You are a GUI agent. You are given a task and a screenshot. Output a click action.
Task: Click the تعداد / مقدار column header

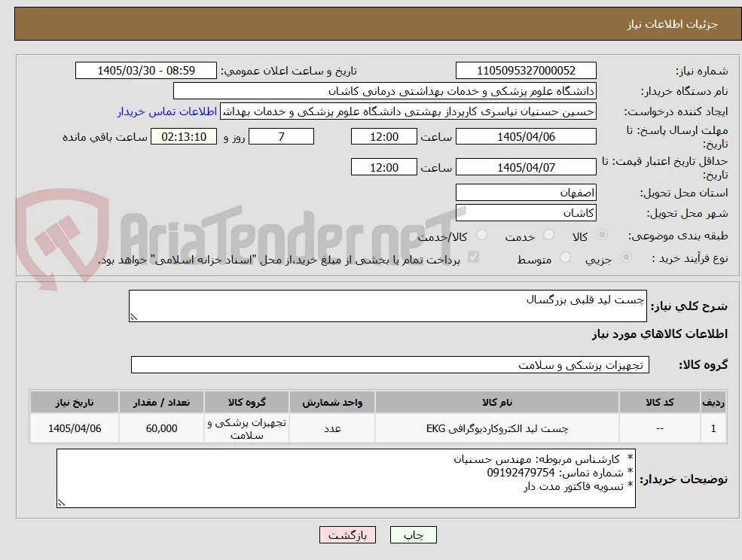pos(161,402)
